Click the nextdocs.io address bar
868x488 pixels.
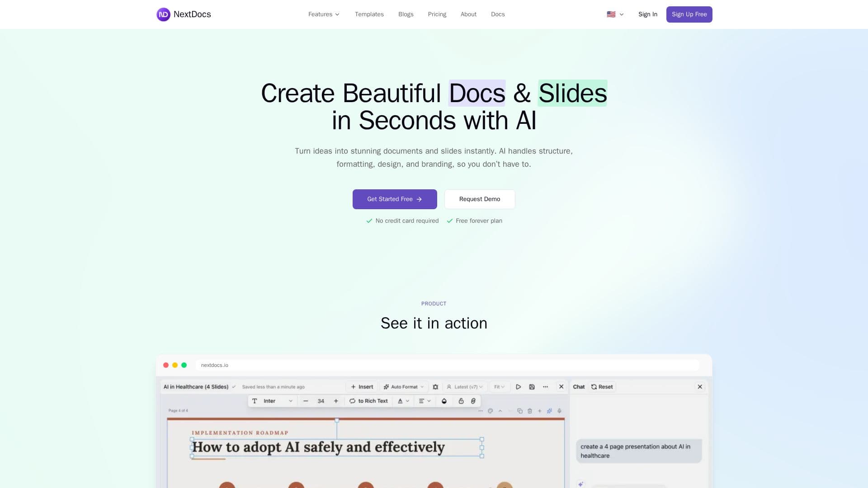(x=448, y=365)
